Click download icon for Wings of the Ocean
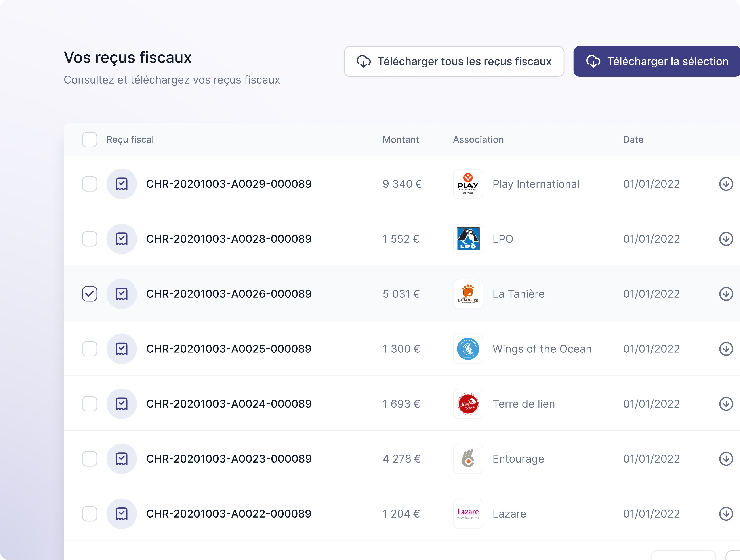 pos(726,349)
